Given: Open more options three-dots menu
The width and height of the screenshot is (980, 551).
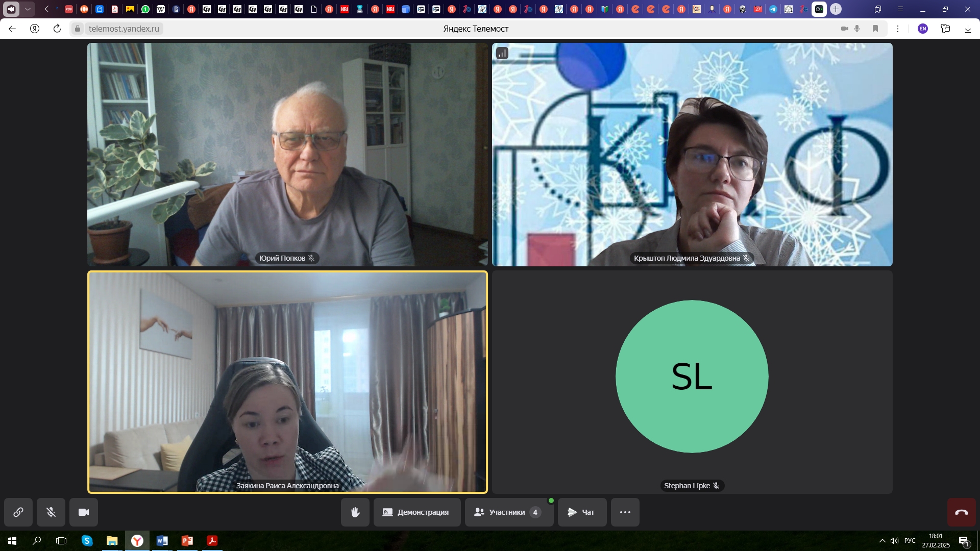Looking at the screenshot, I should tap(625, 512).
